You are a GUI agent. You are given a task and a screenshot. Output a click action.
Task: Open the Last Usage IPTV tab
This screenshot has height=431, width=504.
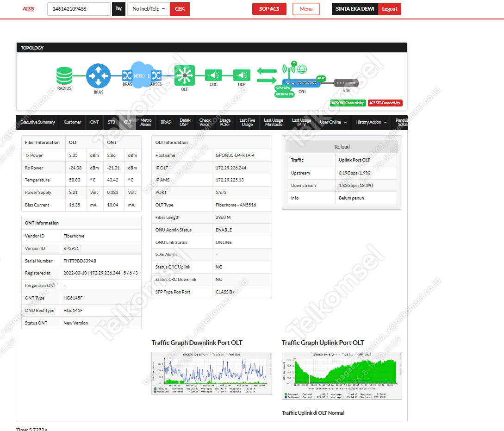(301, 122)
